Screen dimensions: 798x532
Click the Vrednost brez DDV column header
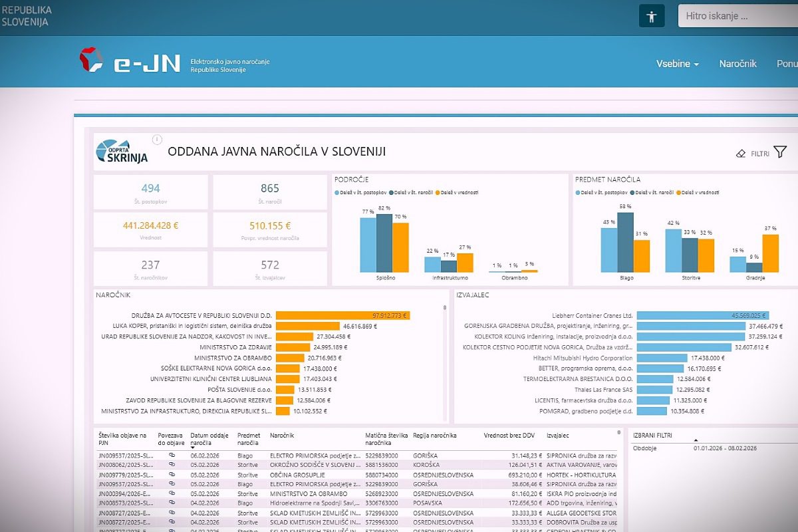pos(509,435)
